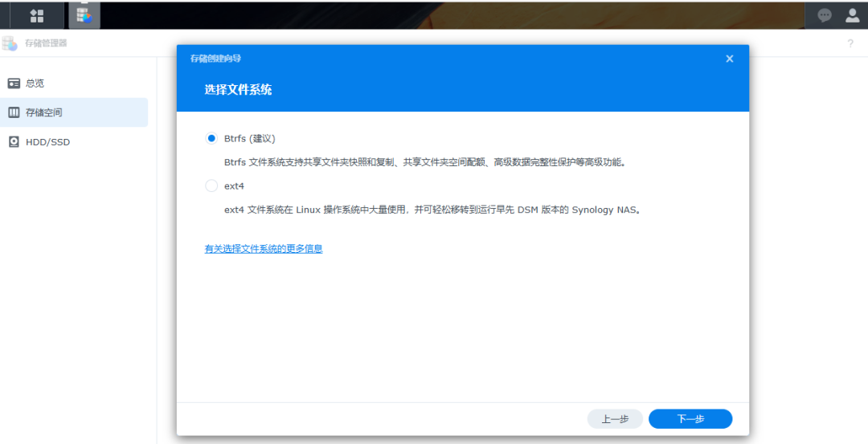Viewport: 868px width, 444px height.
Task: Go to the HDD/SSD sidebar label
Action: (47, 142)
